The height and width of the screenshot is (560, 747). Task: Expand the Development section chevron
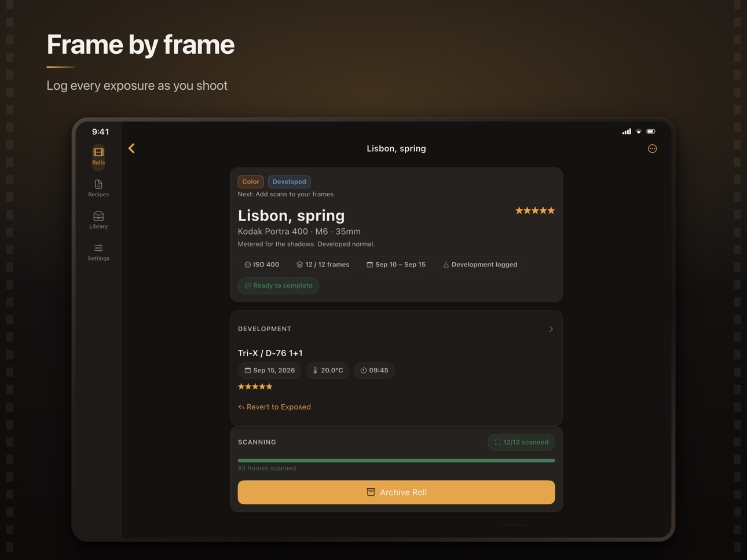tap(551, 329)
